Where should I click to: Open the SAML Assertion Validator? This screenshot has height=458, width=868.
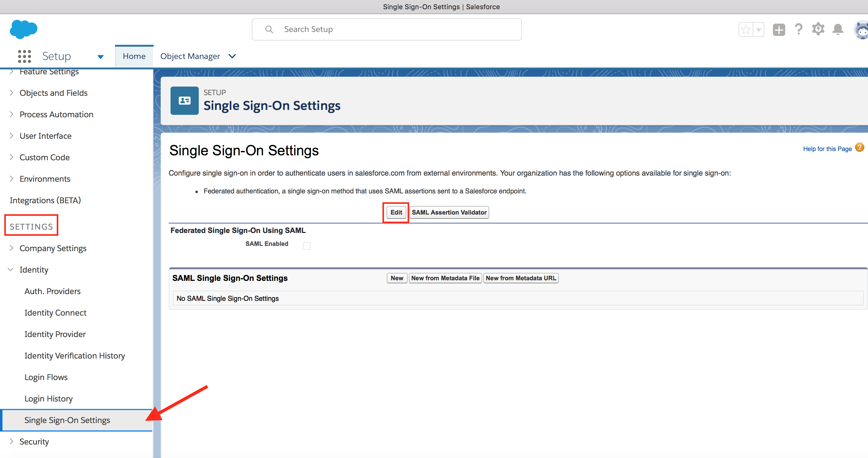point(449,212)
